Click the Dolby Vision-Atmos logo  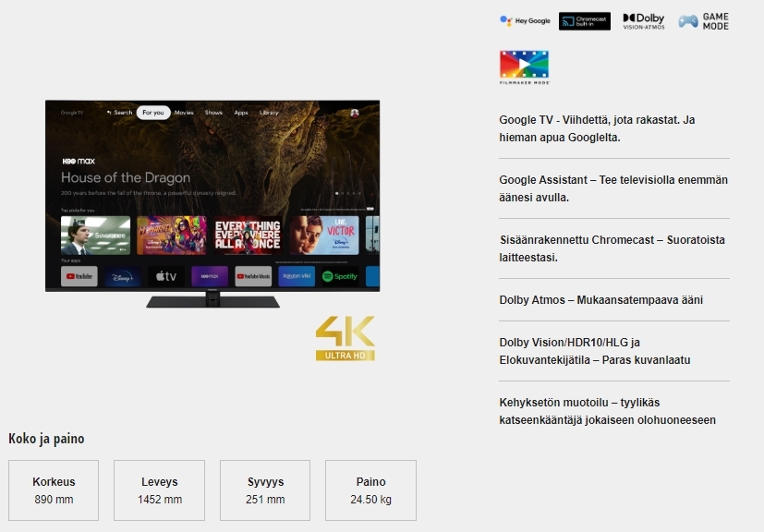pos(643,20)
